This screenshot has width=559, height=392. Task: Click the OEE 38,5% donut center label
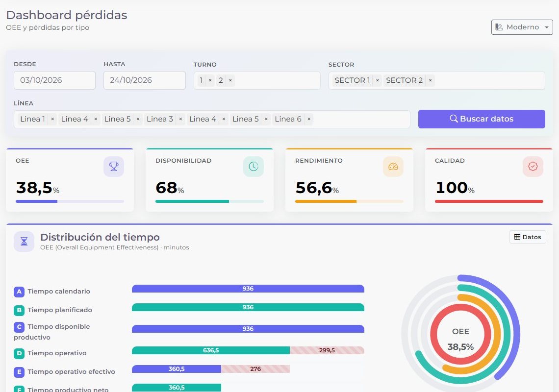[460, 339]
